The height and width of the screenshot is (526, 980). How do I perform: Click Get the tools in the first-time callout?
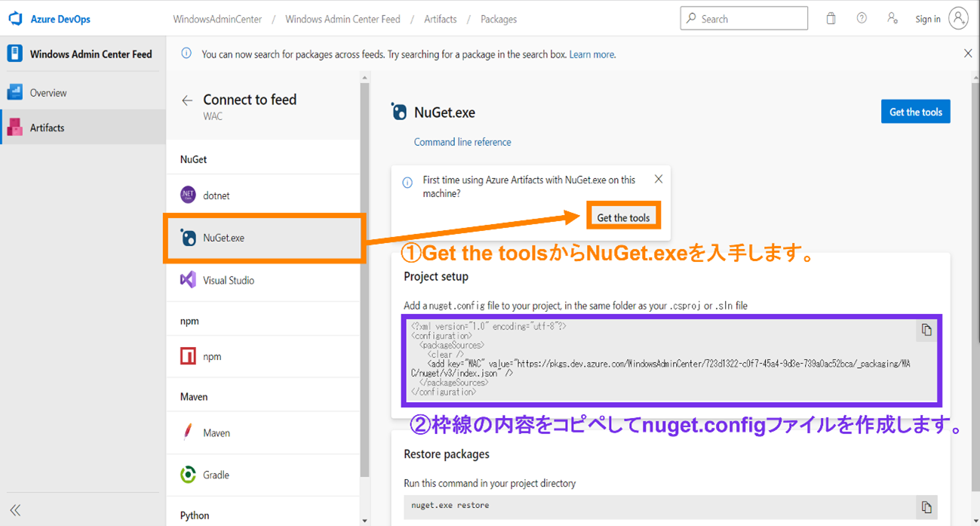(x=623, y=217)
